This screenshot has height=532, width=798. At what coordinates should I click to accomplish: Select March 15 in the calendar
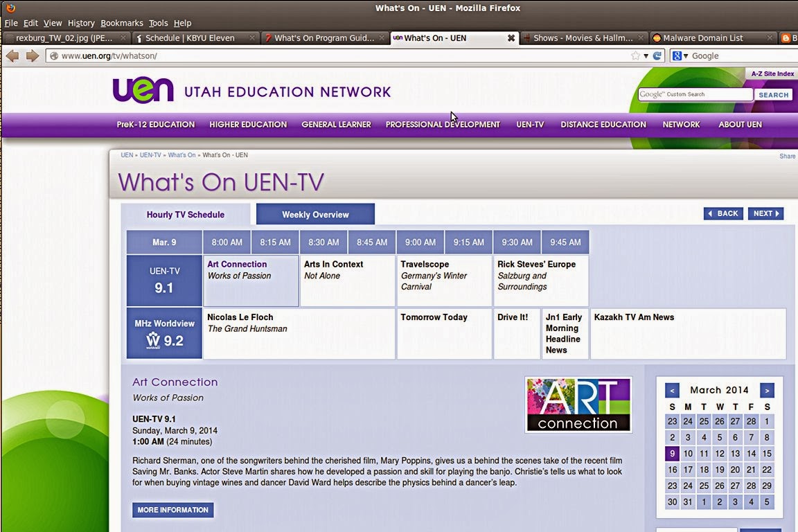point(767,454)
